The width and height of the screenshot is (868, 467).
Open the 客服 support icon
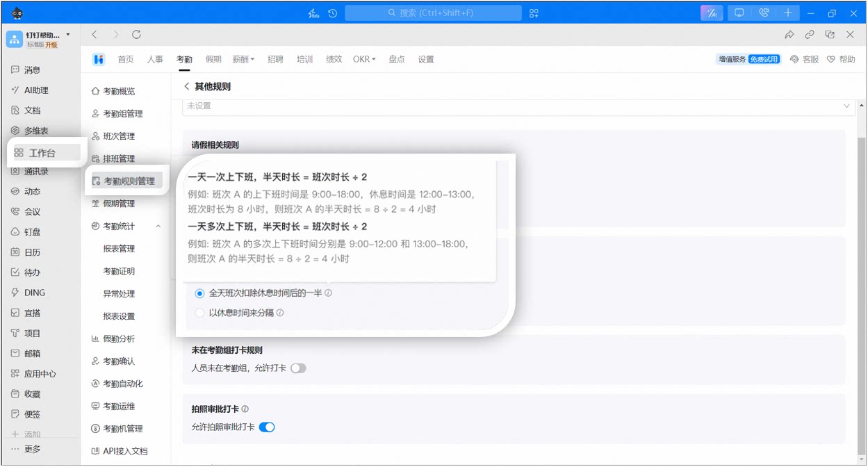click(804, 59)
